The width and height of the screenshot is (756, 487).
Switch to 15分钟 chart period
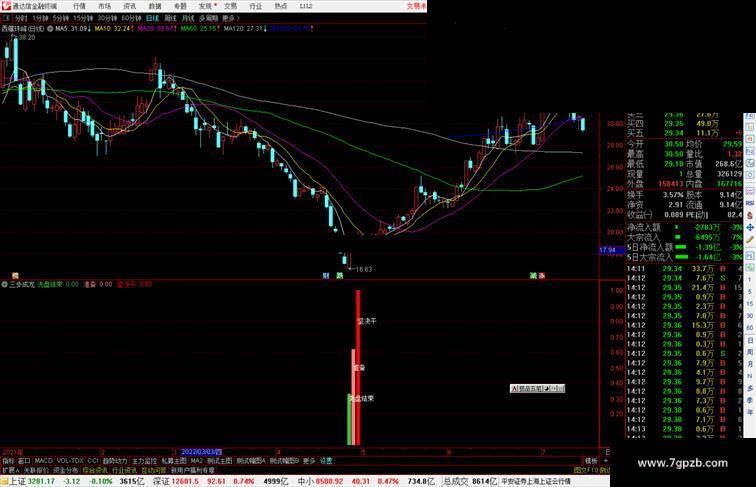click(83, 18)
